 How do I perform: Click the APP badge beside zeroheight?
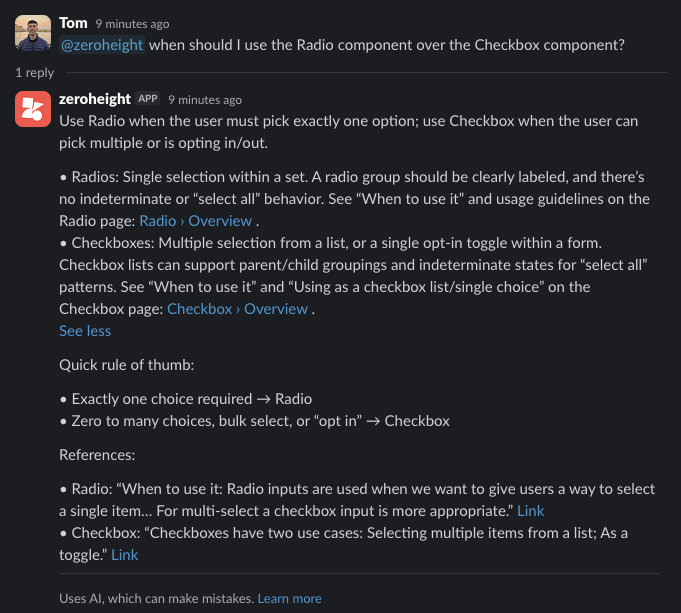[x=148, y=99]
